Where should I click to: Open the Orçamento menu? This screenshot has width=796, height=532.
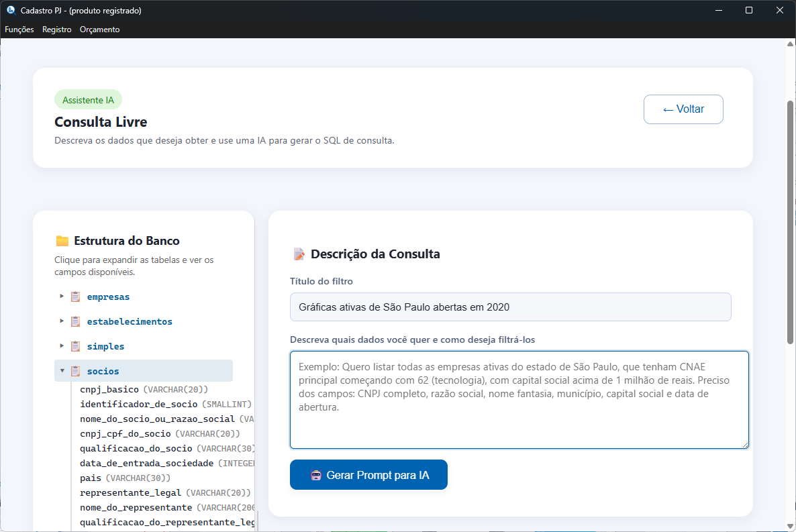[x=99, y=30]
